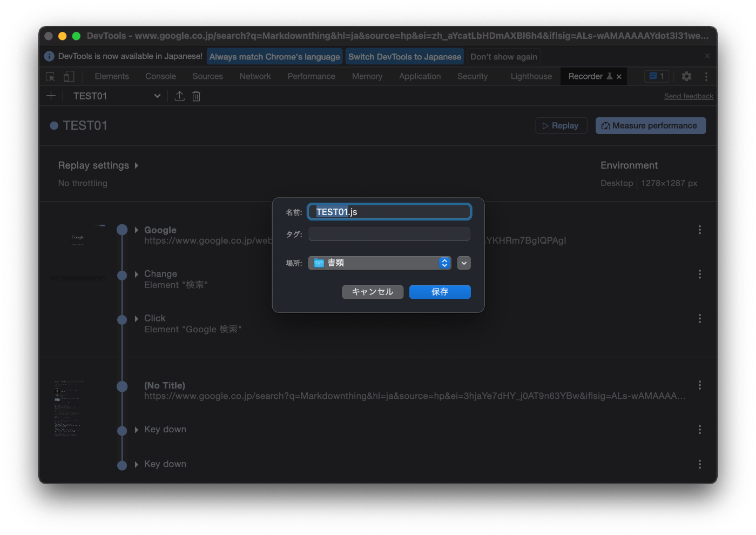Switch to the Security tab
The width and height of the screenshot is (756, 535).
click(x=473, y=76)
